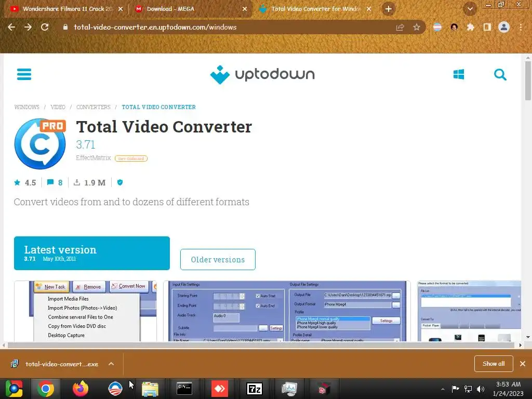
Task: Go to the WINDOWS breadcrumb
Action: pos(27,107)
